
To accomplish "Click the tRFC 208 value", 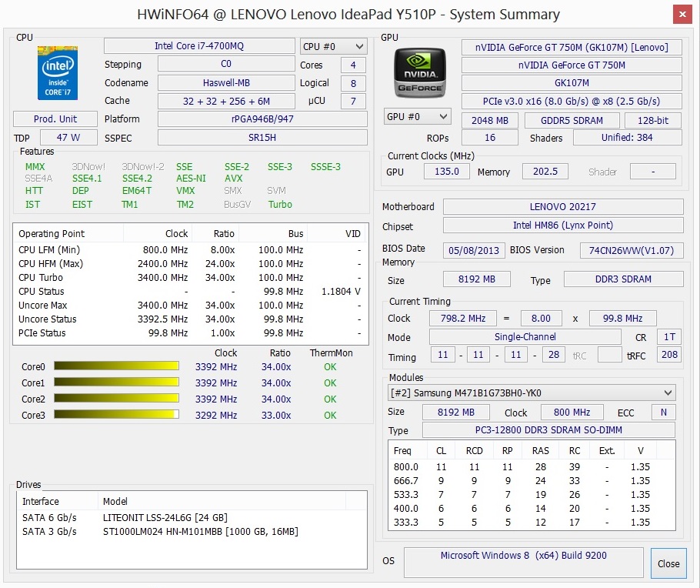I will pyautogui.click(x=669, y=355).
